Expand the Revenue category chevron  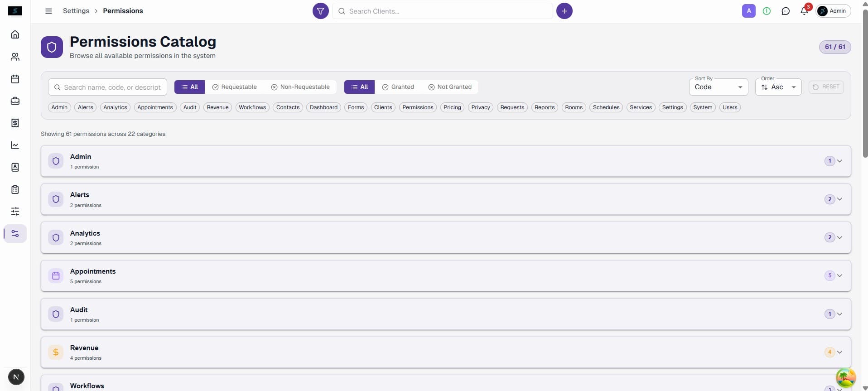tap(839, 352)
